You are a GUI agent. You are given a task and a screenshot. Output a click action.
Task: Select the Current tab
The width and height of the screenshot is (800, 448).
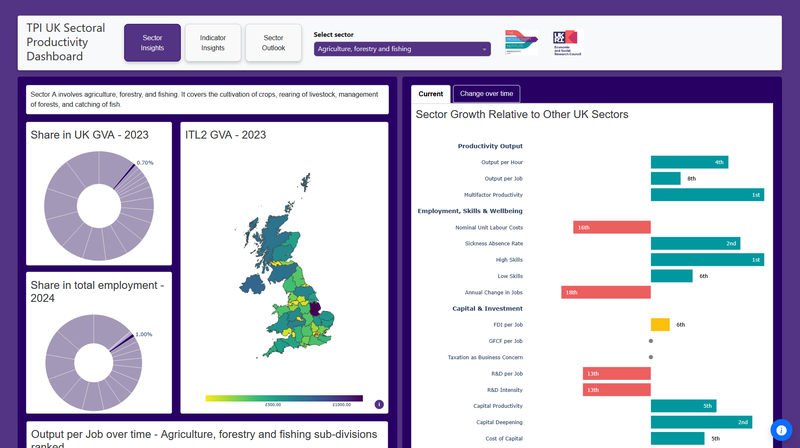pos(431,94)
